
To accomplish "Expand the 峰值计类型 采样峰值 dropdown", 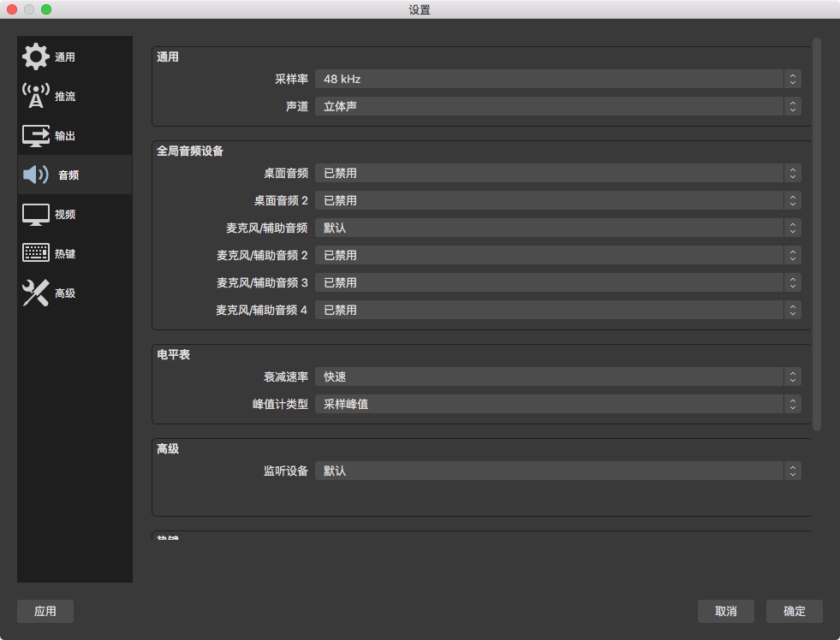I will [x=557, y=404].
